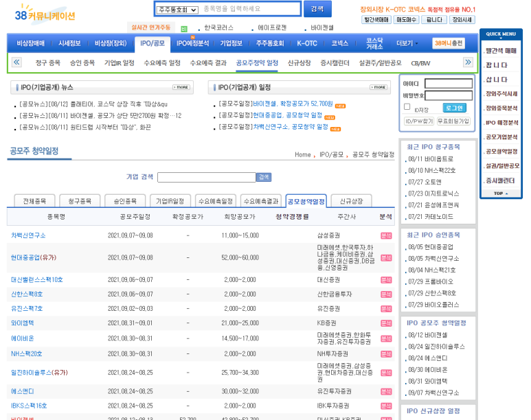Toggle the ID저장 checkbox
Image resolution: width=531 pixels, height=420 pixels.
click(407, 106)
